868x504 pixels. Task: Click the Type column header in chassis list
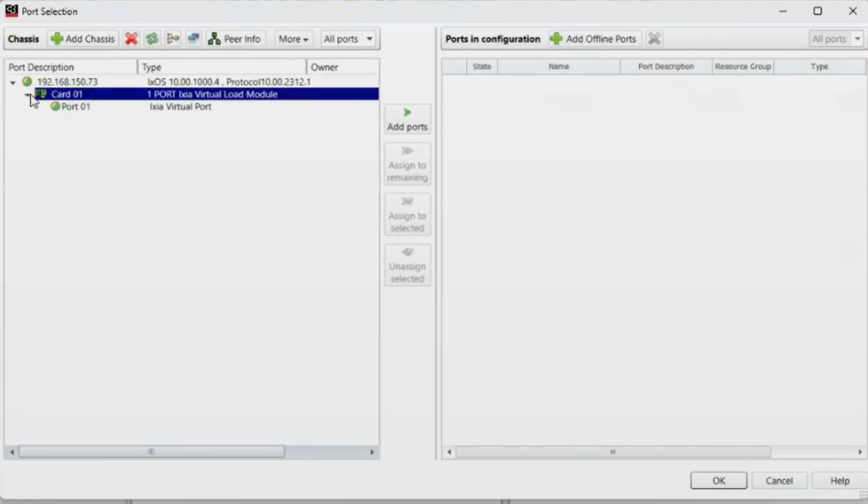click(220, 67)
